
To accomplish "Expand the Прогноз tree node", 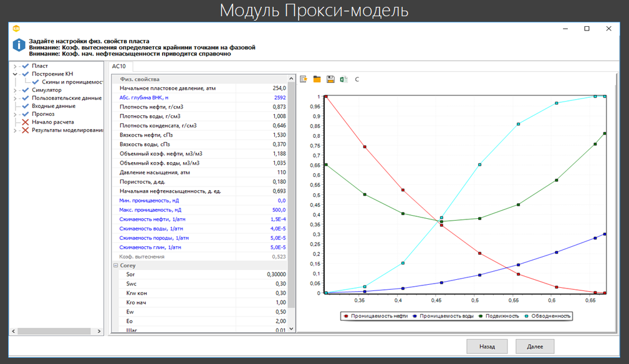I will pyautogui.click(x=15, y=114).
